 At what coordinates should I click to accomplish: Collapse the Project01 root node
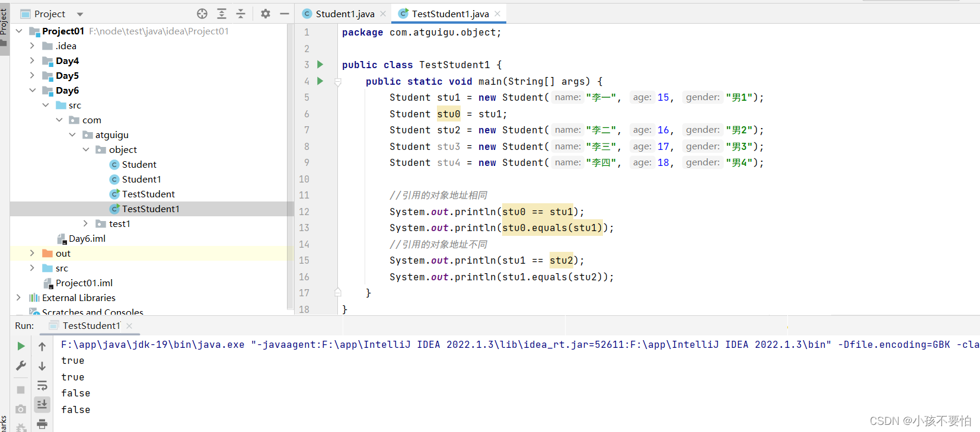[x=19, y=31]
